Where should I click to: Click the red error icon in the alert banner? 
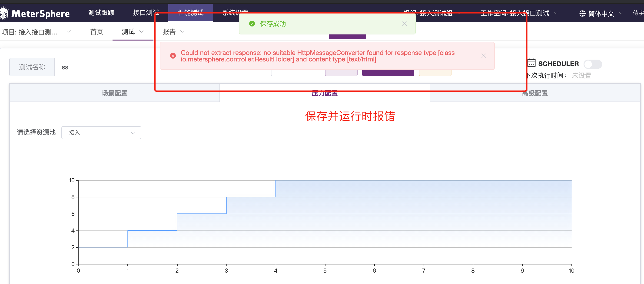pyautogui.click(x=173, y=56)
